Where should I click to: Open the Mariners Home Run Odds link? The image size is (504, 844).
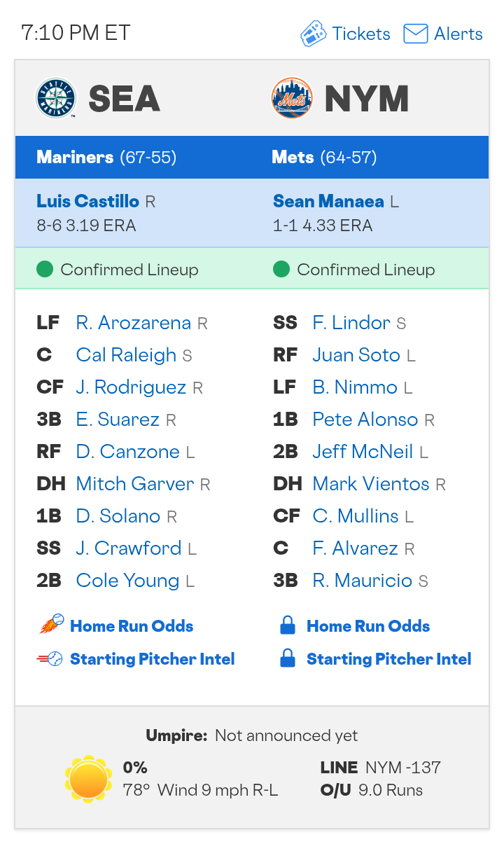(x=132, y=626)
